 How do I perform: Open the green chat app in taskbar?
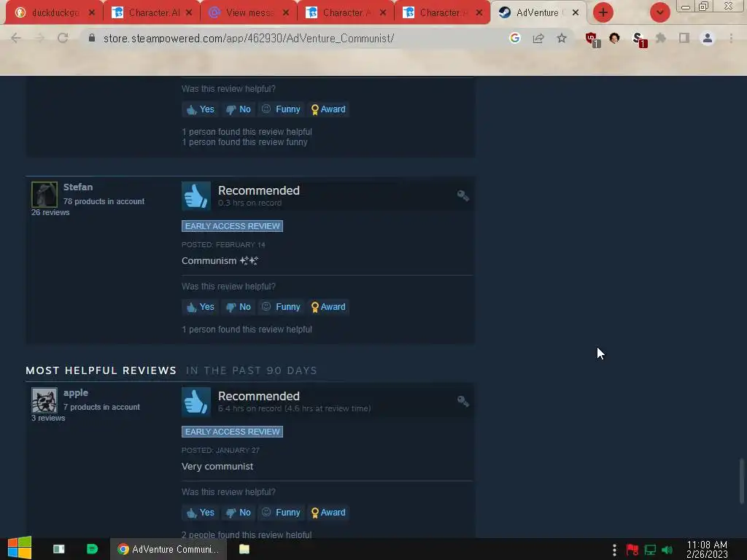(92, 549)
